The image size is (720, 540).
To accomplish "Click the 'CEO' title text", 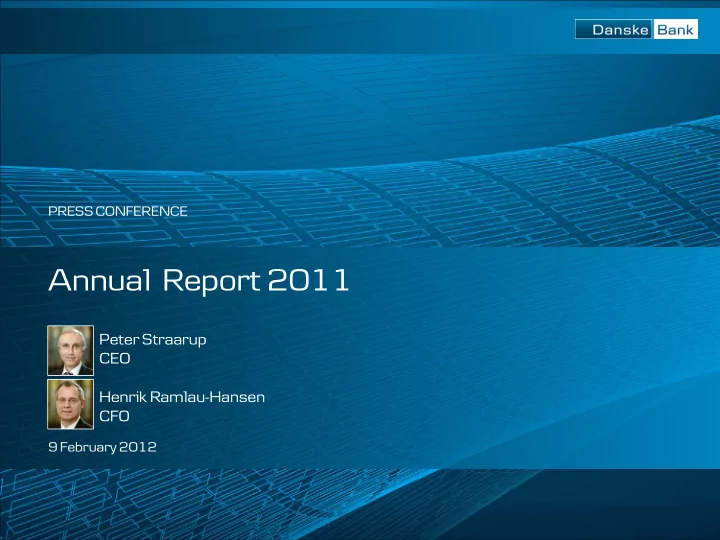I will click(x=114, y=359).
